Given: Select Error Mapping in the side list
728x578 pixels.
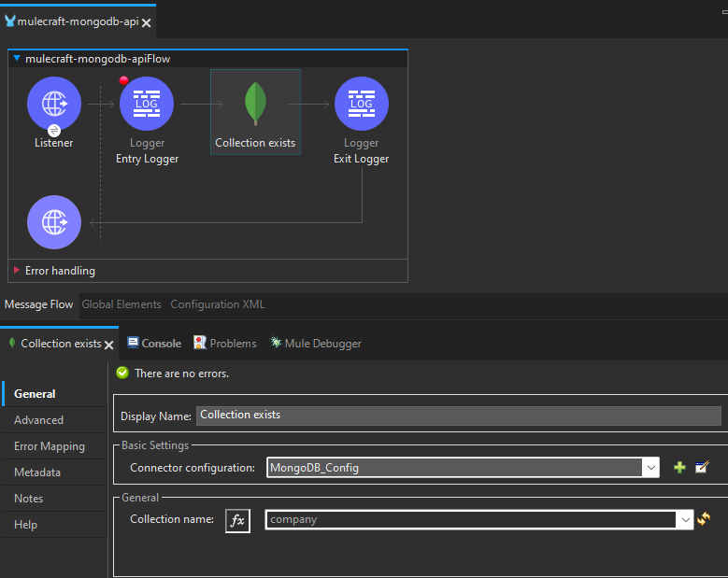Looking at the screenshot, I should 49,446.
